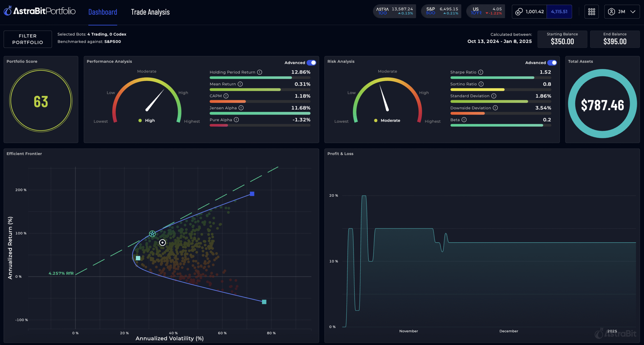This screenshot has height=345, width=644.
Task: Open the apps grid icon
Action: (591, 12)
